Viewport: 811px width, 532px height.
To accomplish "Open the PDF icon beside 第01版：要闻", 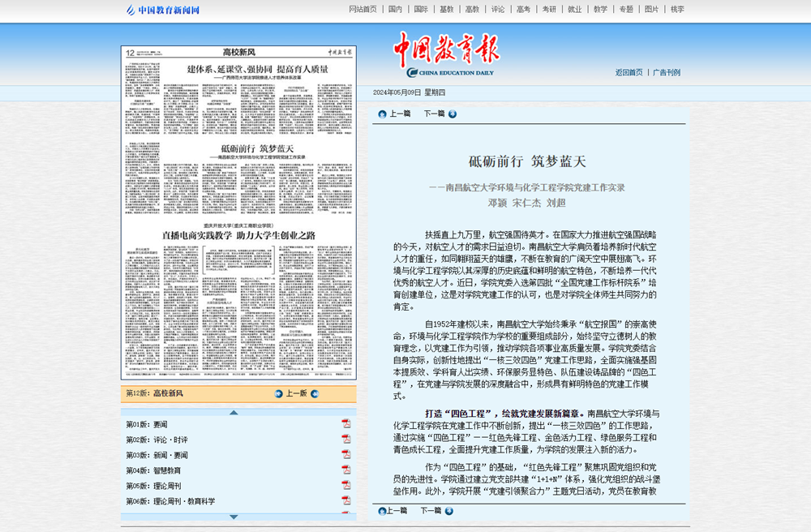I will click(346, 425).
